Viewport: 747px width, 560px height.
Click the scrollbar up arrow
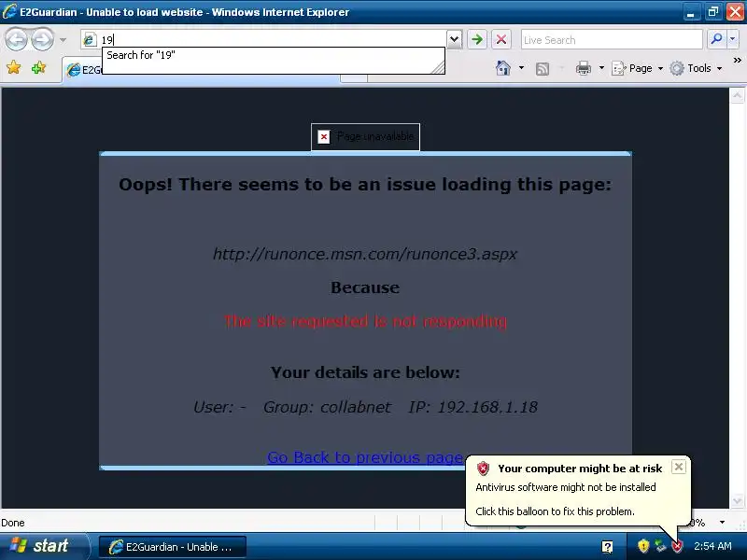(737, 96)
